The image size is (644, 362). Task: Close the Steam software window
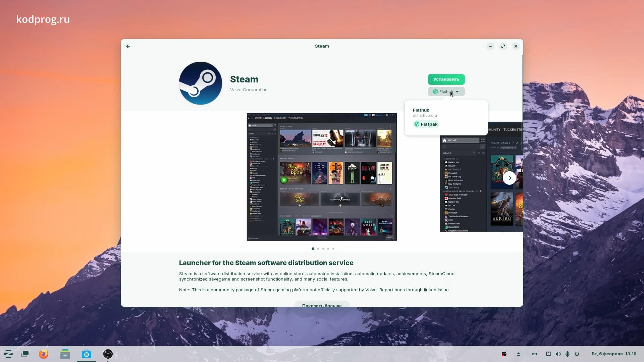click(516, 46)
